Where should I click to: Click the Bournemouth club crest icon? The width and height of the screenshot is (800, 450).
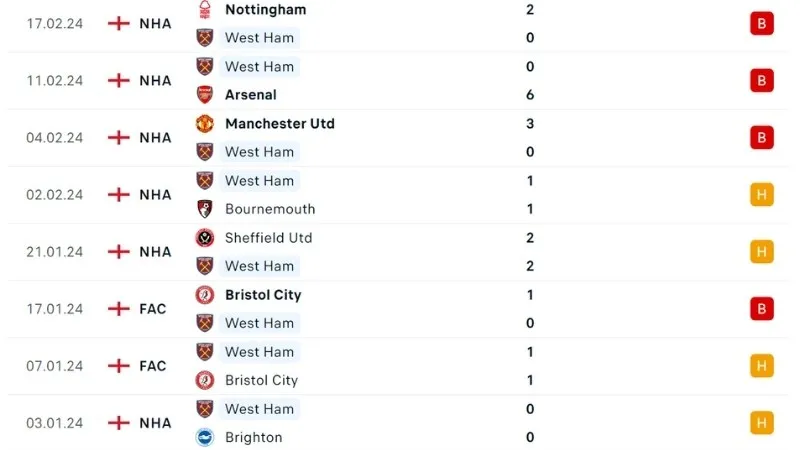coord(205,209)
